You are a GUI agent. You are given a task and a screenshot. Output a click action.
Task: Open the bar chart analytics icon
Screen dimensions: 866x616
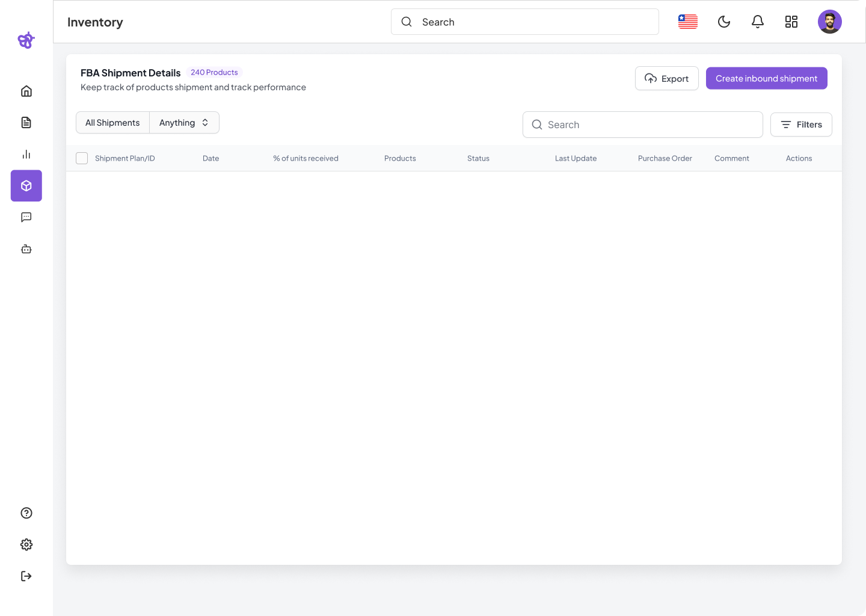click(x=26, y=154)
